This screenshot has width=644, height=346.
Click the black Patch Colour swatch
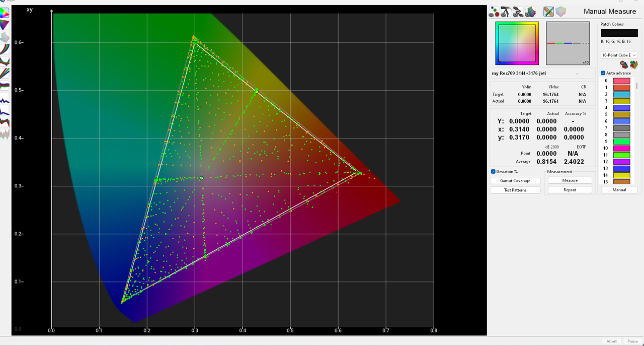[619, 33]
